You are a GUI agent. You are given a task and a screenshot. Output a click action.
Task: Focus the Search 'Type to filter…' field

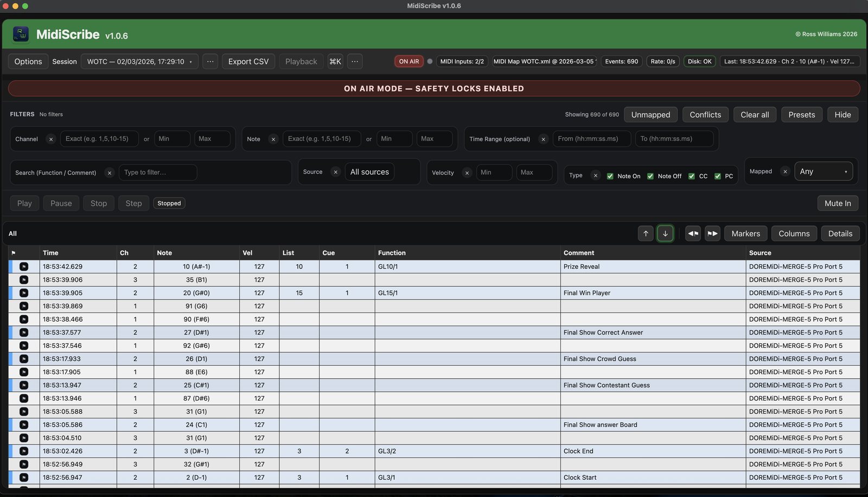(158, 173)
